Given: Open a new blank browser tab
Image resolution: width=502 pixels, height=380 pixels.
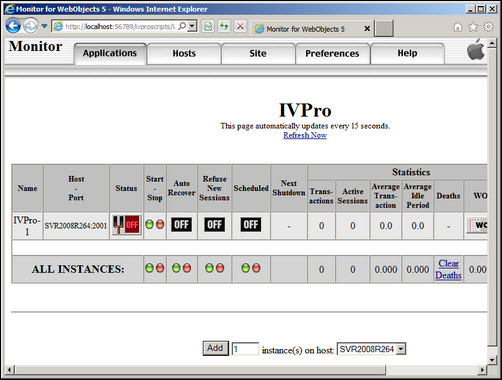Looking at the screenshot, I should [x=384, y=29].
